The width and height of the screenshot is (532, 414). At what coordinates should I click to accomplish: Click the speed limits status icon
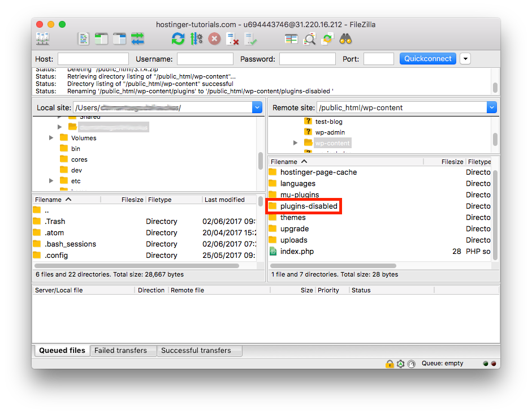pos(401,364)
